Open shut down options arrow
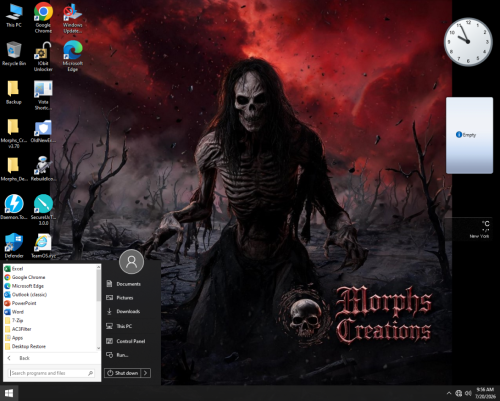Screen dimensions: 500x401 point(146,373)
